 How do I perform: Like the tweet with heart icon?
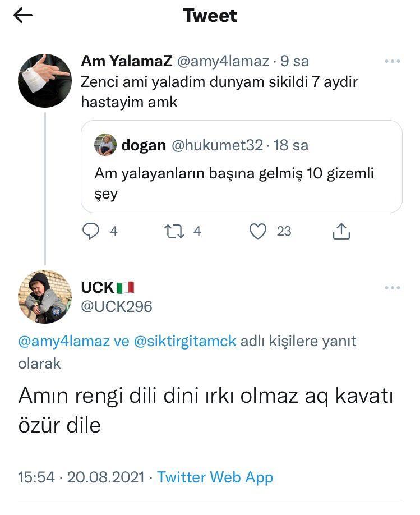[257, 231]
